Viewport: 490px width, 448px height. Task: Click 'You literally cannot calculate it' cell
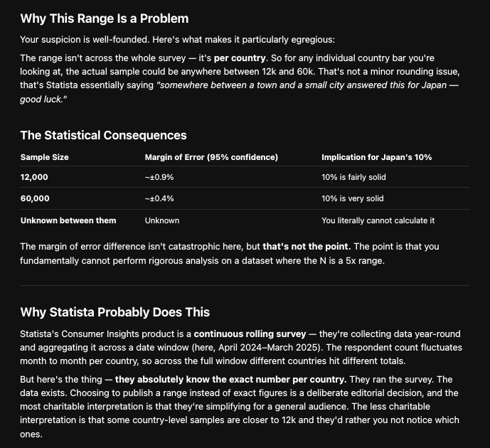[x=378, y=220]
